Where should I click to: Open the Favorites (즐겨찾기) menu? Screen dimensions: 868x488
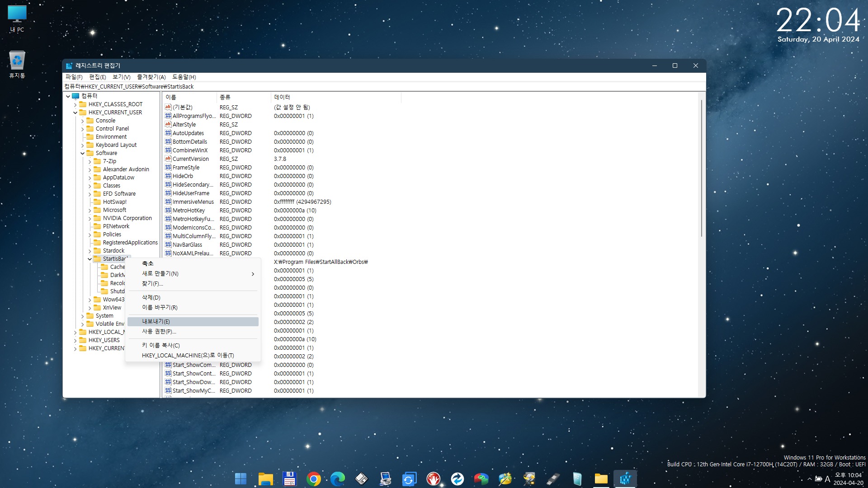click(x=151, y=77)
